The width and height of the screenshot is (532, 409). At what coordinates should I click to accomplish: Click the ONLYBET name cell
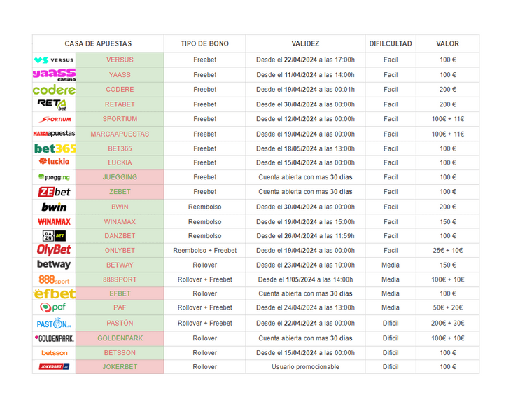pyautogui.click(x=120, y=251)
